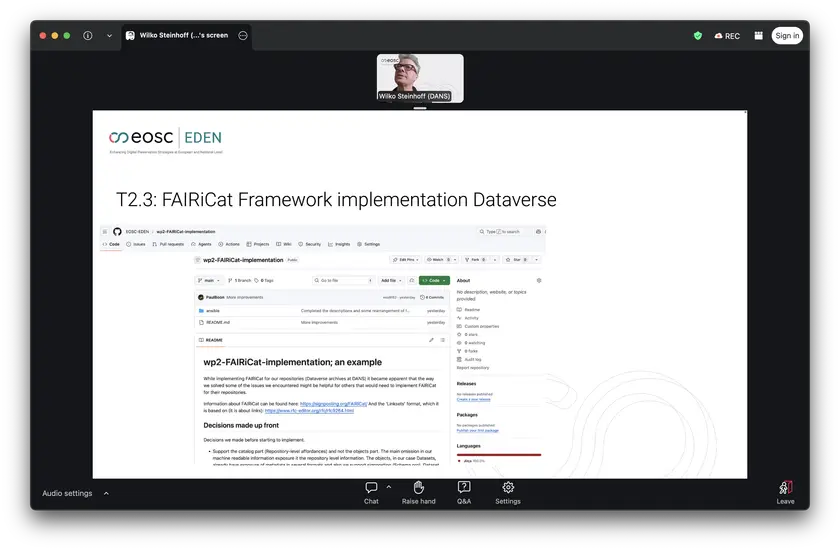This screenshot has height=550, width=840.
Task: Open the Watch dropdown in shared GitHub page
Action: pyautogui.click(x=442, y=260)
